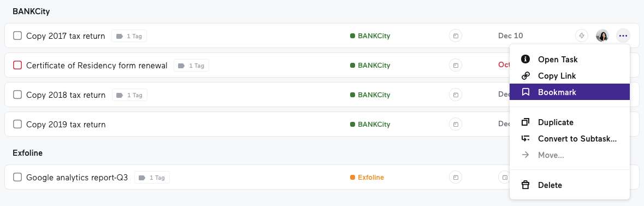This screenshot has height=206, width=644.
Task: Click the assignee avatar on Copy 2017 tax return
Action: click(x=602, y=36)
